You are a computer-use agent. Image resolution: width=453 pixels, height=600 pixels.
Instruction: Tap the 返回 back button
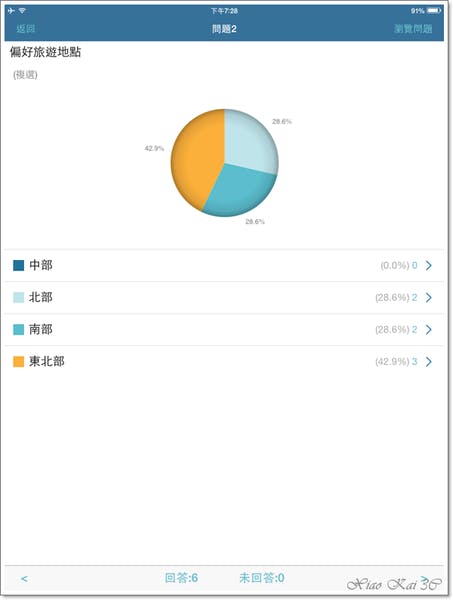click(26, 29)
